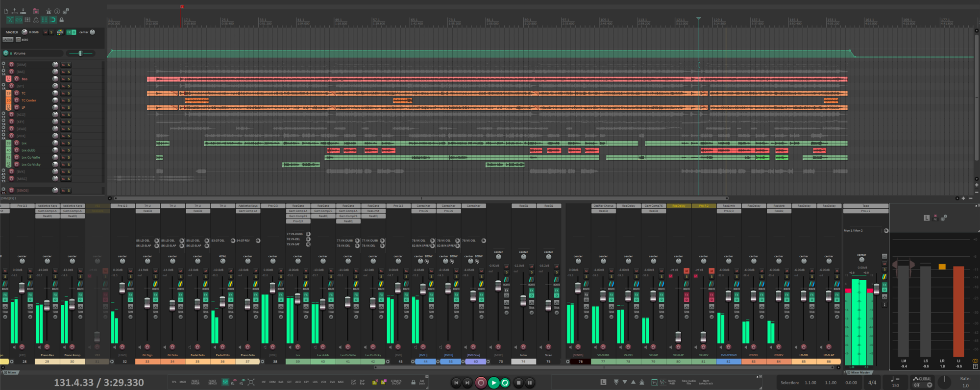Image resolution: width=980 pixels, height=390 pixels.
Task: Select the VOX toolbar filter item
Action: click(x=323, y=382)
